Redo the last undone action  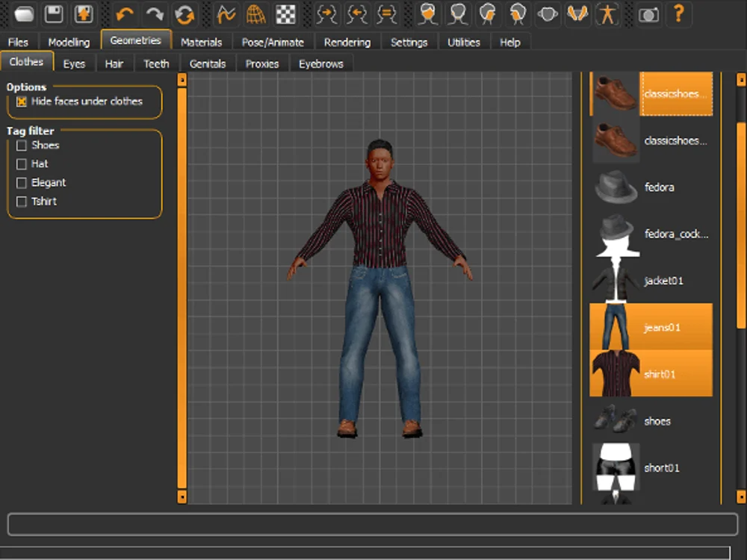point(154,13)
